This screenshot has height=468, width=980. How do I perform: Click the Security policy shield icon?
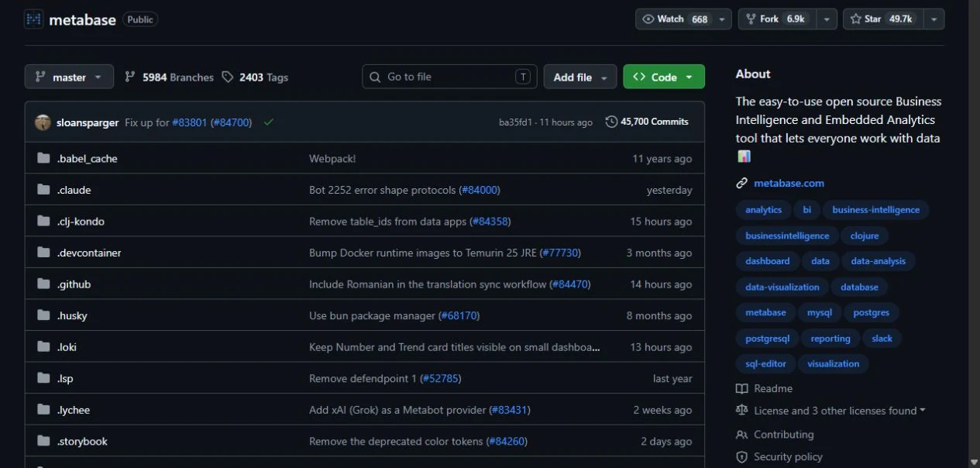(x=742, y=457)
